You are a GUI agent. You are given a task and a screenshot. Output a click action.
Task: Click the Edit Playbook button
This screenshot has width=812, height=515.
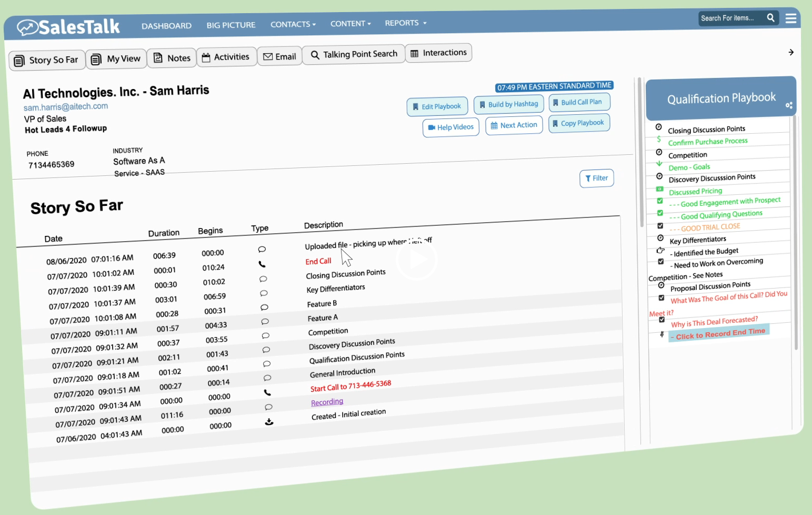[437, 106]
